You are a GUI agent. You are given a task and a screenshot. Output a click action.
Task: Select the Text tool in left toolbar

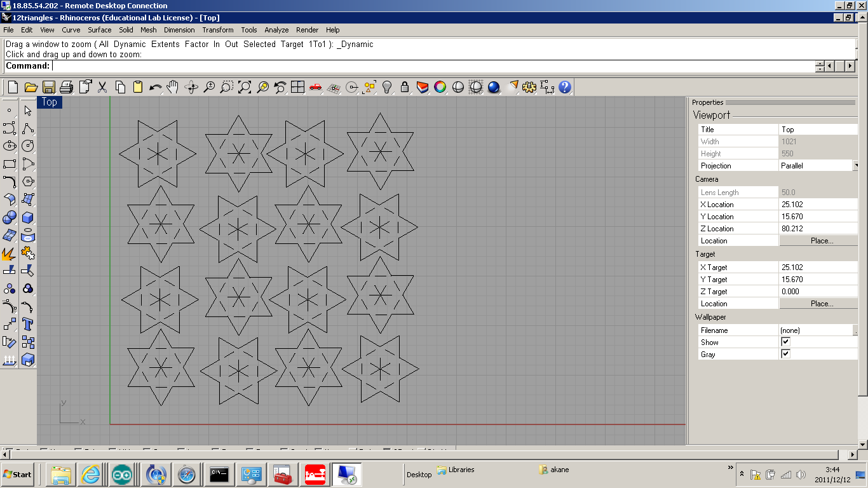pyautogui.click(x=27, y=324)
